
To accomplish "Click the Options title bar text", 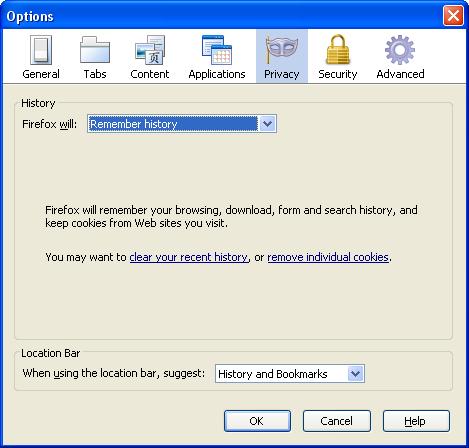I will pos(30,17).
